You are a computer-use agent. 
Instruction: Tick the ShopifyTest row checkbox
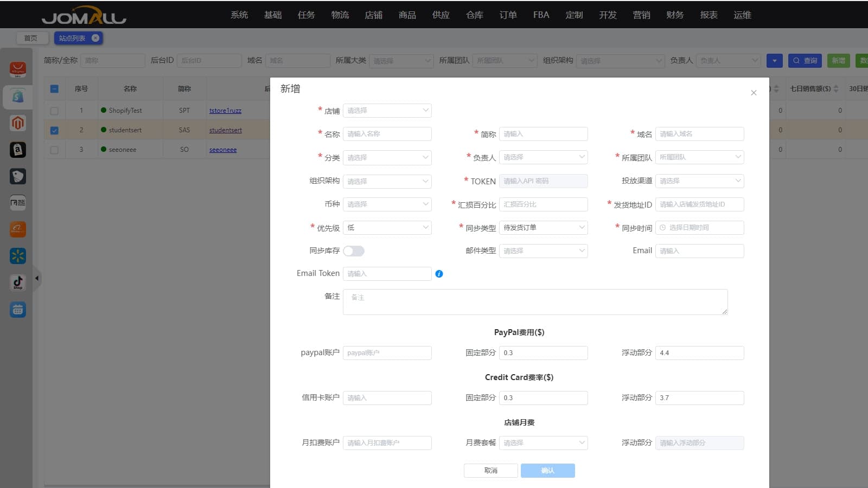coord(54,111)
